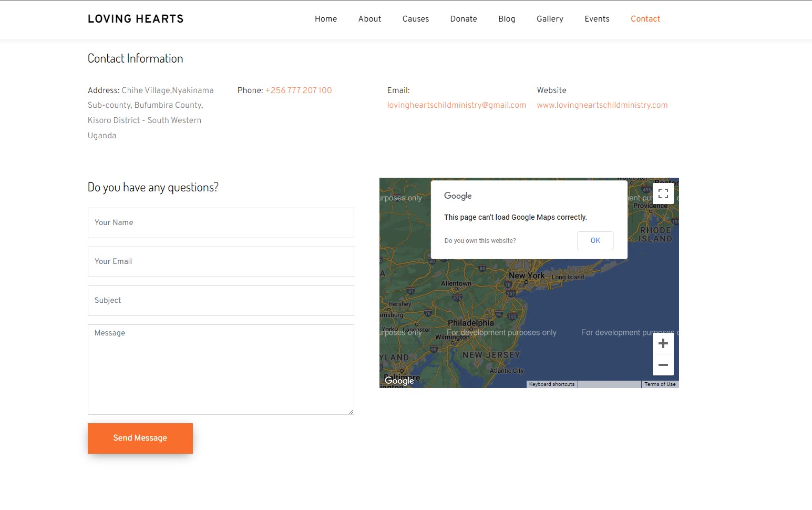Click the Philadelphia label on the map
812x510 pixels.
tap(471, 323)
